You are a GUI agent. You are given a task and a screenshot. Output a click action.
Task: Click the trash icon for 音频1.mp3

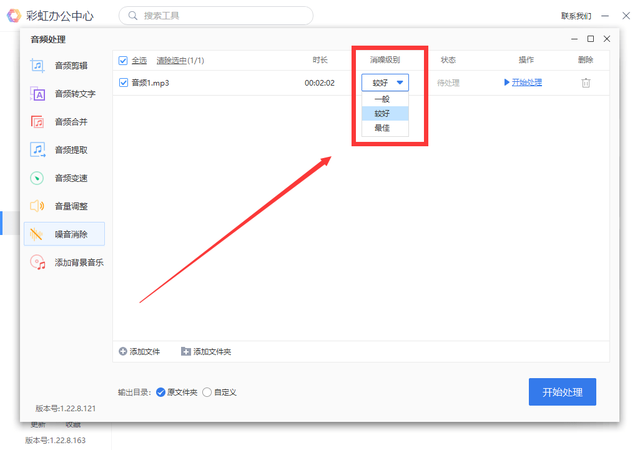pos(586,83)
